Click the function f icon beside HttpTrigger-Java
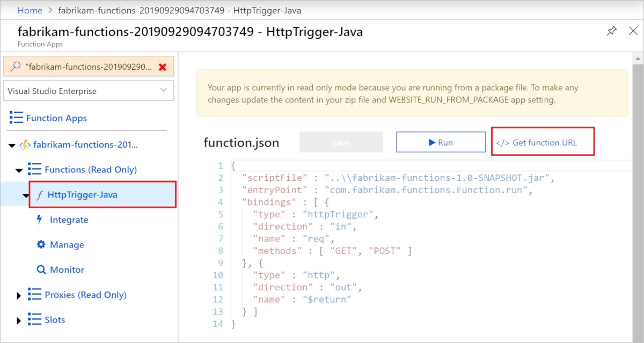The width and height of the screenshot is (644, 343). [38, 195]
